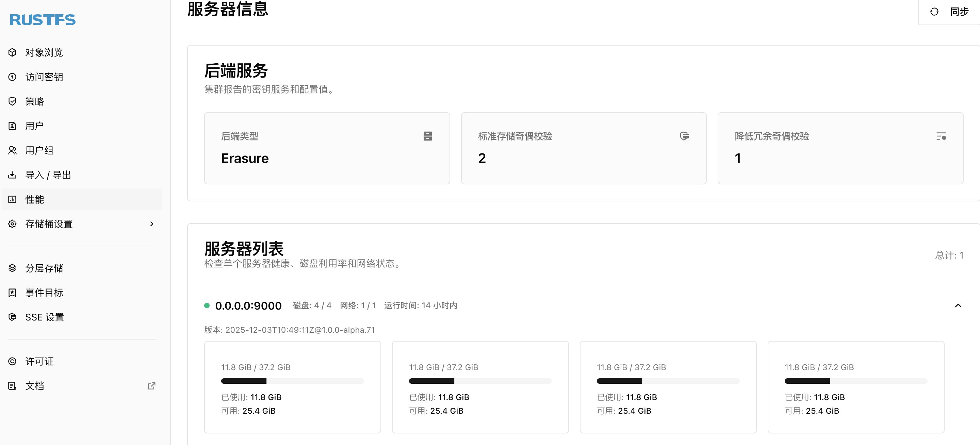Screen dimensions: 980x445
Task: Open the 策略 policies section icon
Action: pyautogui.click(x=12, y=101)
